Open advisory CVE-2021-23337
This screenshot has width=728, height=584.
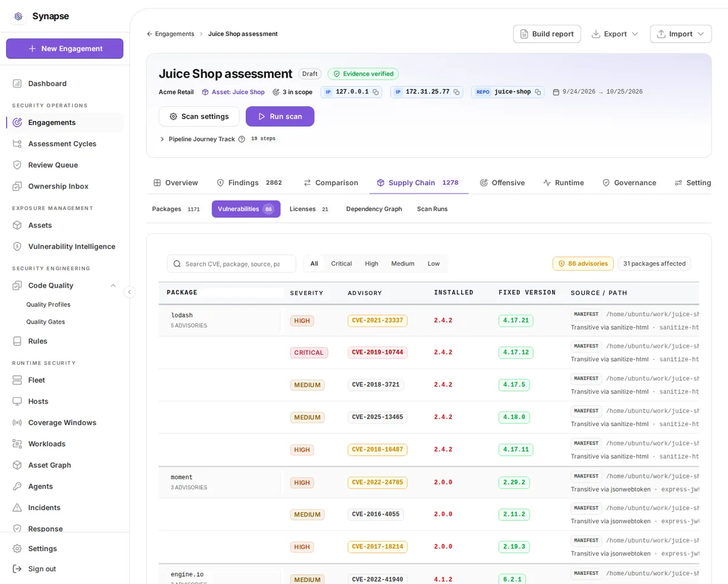377,321
